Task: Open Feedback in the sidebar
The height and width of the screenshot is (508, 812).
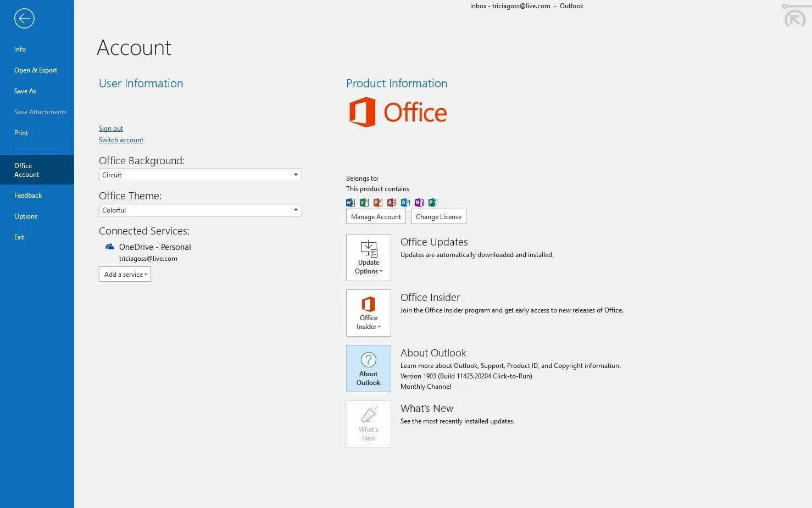Action: pyautogui.click(x=37, y=196)
